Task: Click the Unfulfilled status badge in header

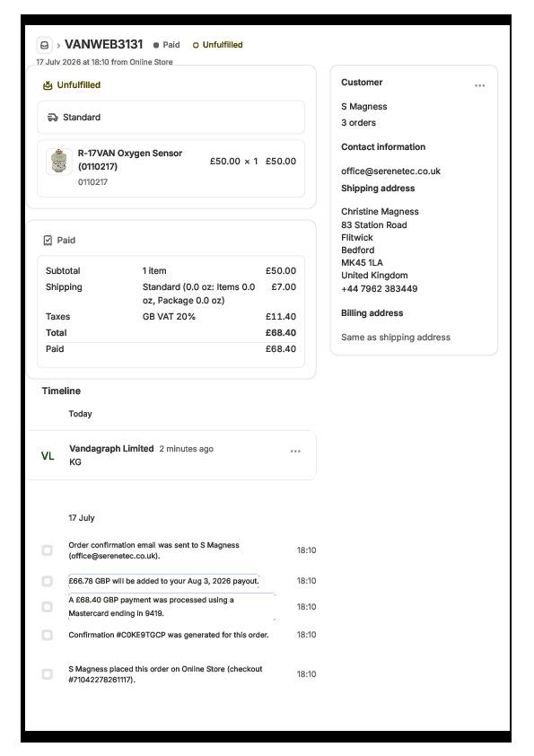Action: tap(218, 45)
